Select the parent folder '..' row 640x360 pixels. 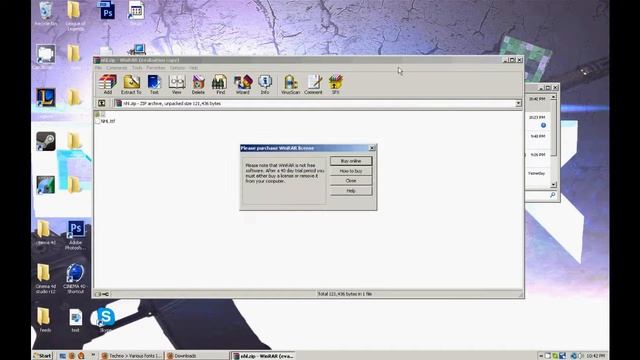(100, 114)
